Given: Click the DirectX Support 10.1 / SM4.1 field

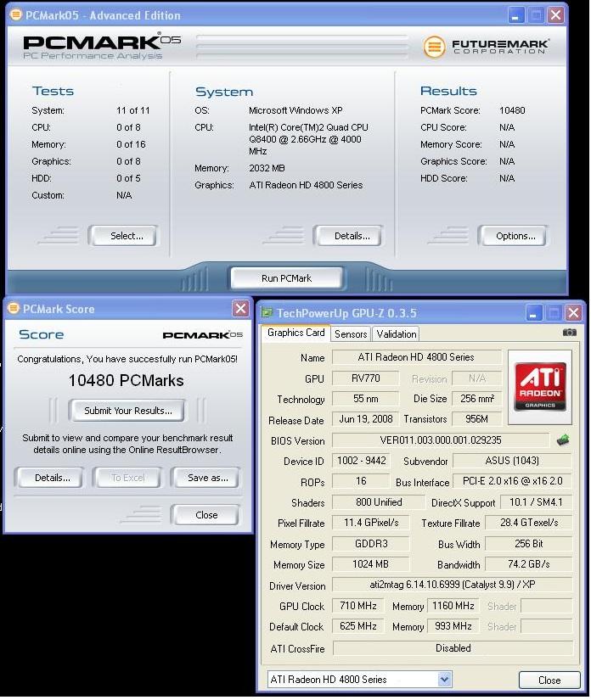Looking at the screenshot, I should (536, 502).
